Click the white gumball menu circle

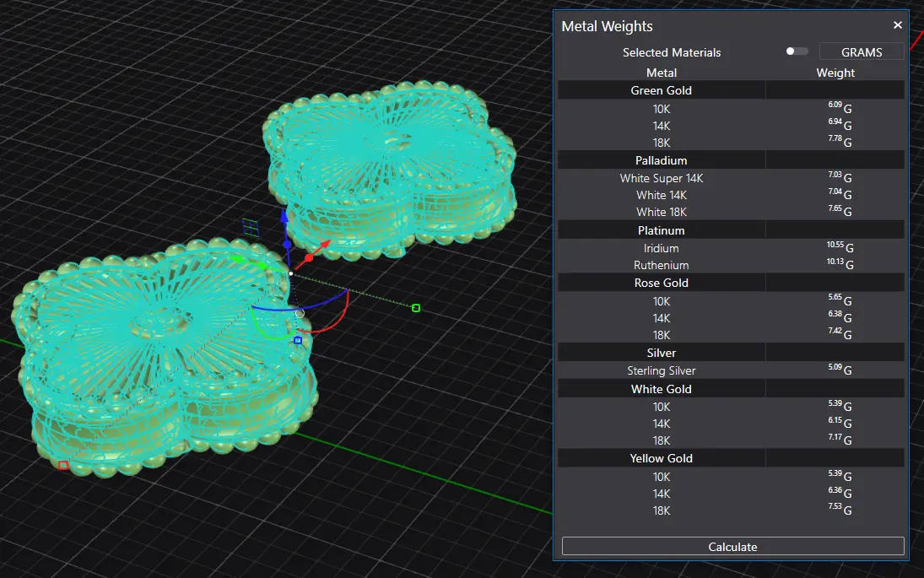point(300,313)
